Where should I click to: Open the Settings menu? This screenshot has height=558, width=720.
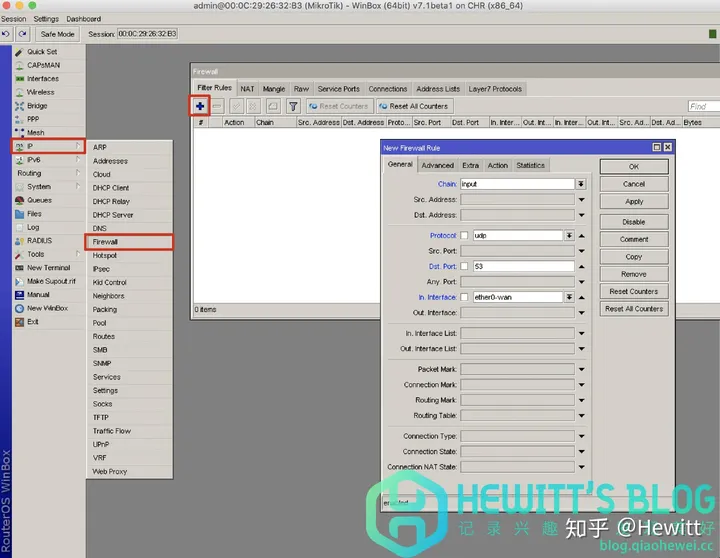click(x=46, y=19)
